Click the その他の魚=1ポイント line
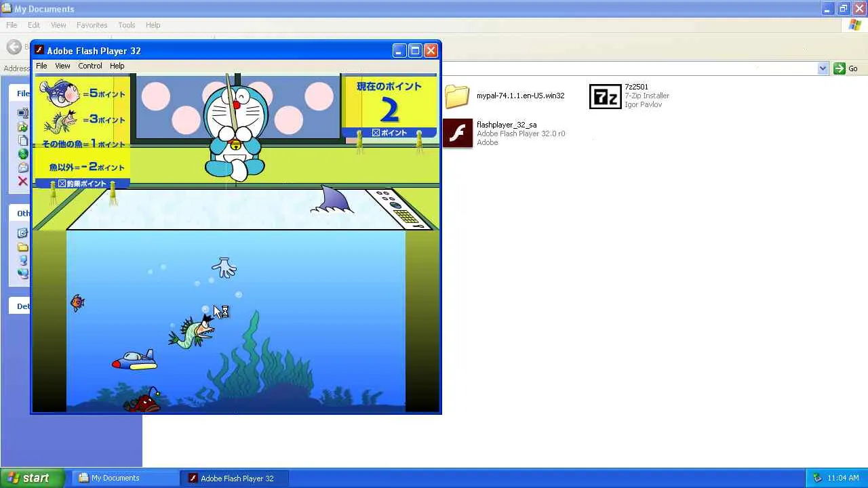Viewport: 868px width, 488px height. pyautogui.click(x=83, y=144)
